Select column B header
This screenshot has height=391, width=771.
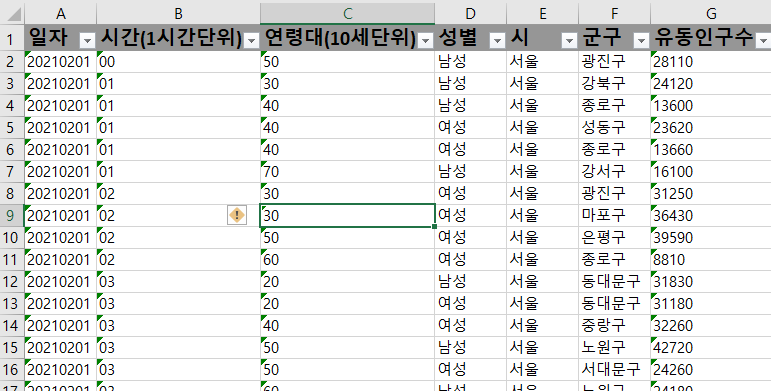coord(178,14)
